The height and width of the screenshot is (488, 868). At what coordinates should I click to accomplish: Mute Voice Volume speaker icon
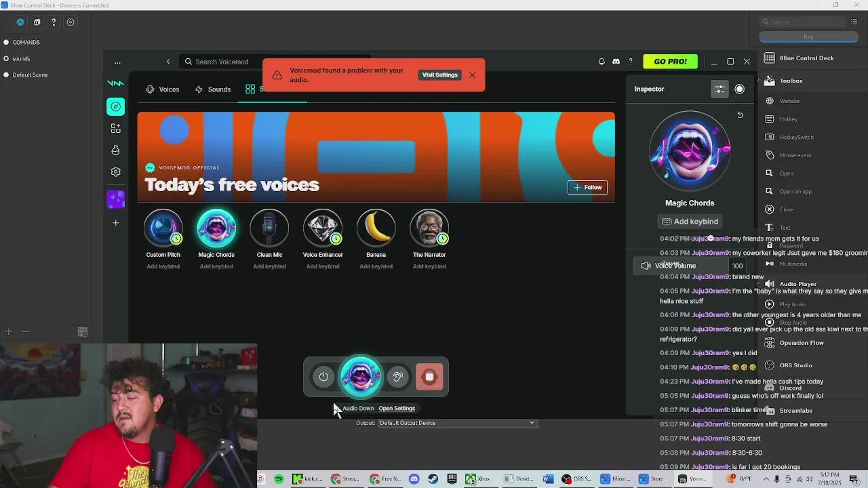646,266
